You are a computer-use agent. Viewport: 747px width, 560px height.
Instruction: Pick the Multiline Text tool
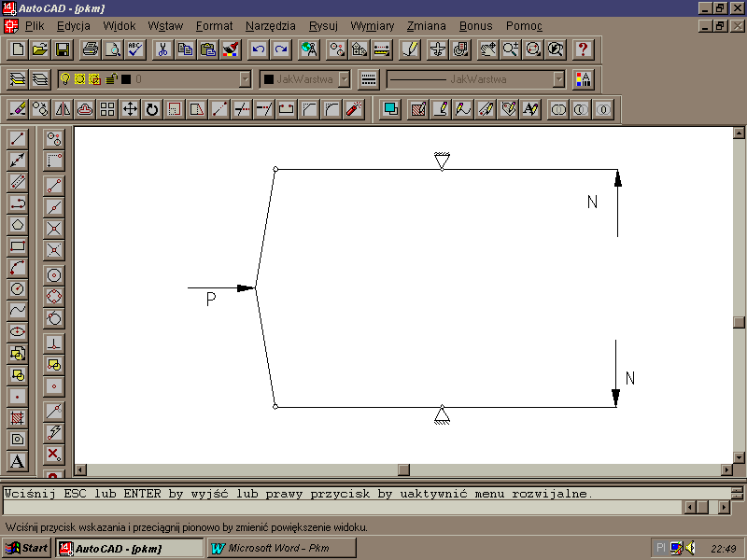tap(17, 461)
